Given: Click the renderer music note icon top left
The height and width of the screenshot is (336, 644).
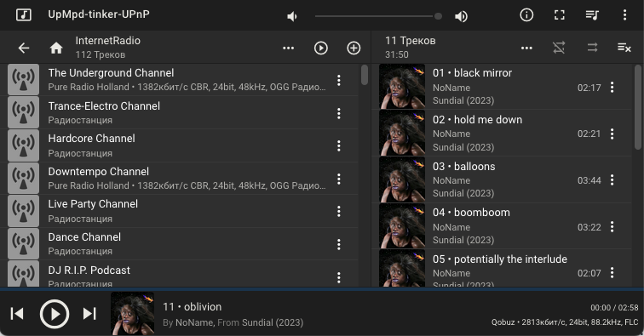Looking at the screenshot, I should click(x=23, y=15).
